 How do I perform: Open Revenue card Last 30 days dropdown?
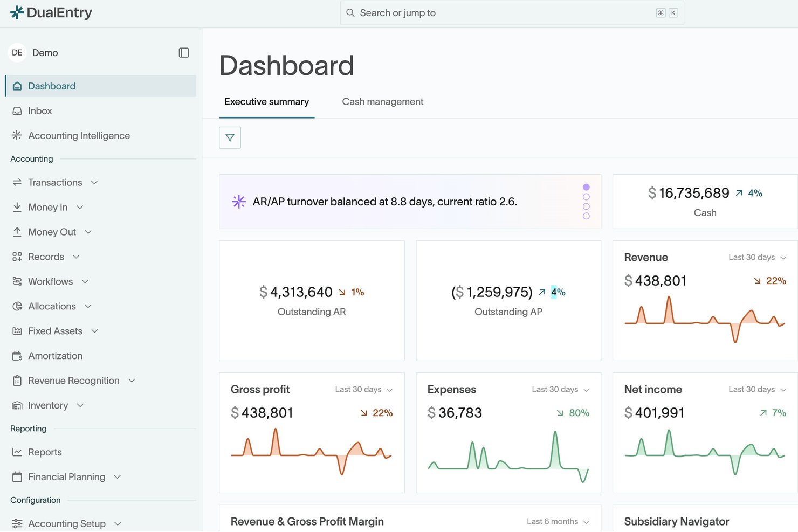pos(758,258)
